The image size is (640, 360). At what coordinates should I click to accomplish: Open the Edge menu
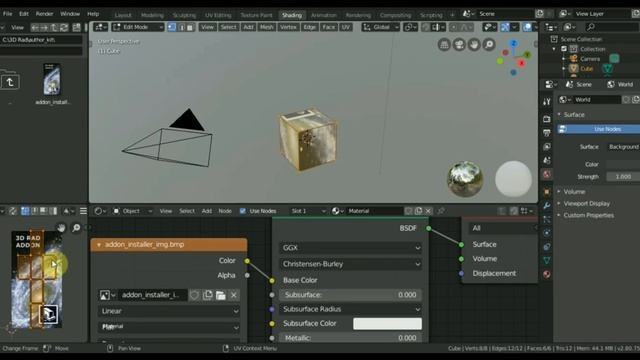[309, 27]
